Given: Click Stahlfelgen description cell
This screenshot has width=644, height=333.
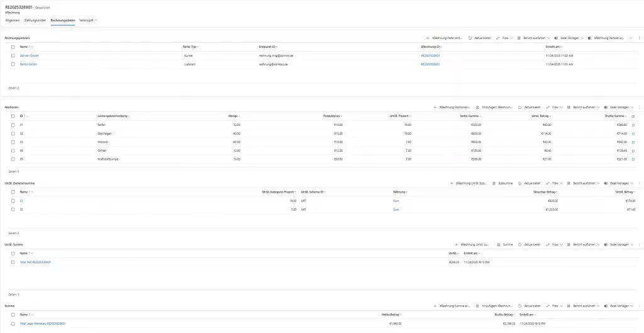Looking at the screenshot, I should (105, 133).
